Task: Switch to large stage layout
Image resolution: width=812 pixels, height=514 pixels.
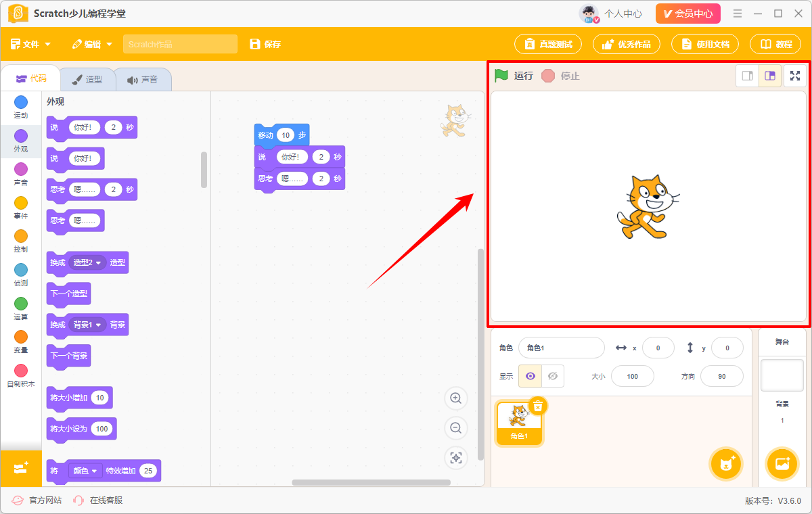Action: [x=770, y=76]
